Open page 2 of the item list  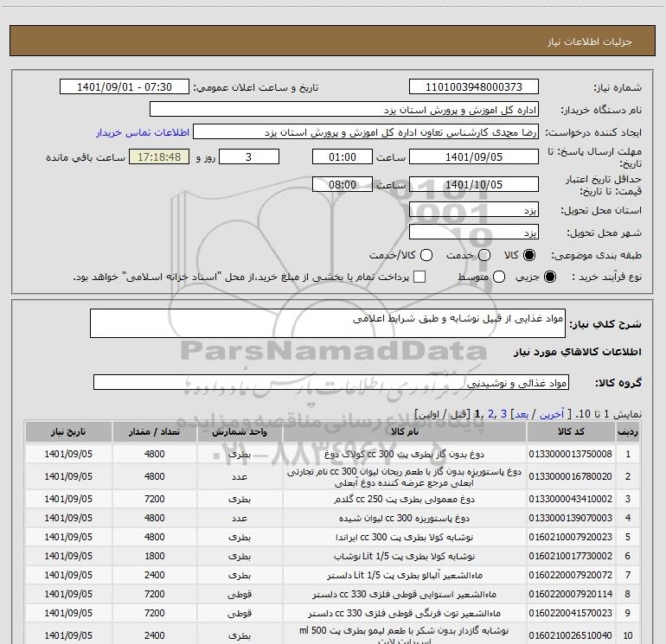click(x=491, y=414)
